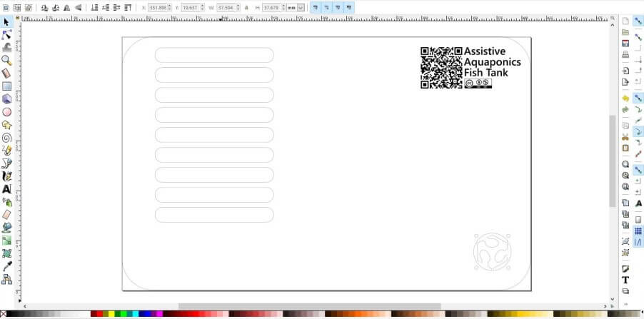Select the Text tool in toolbox
644x319 pixels.
[7, 189]
